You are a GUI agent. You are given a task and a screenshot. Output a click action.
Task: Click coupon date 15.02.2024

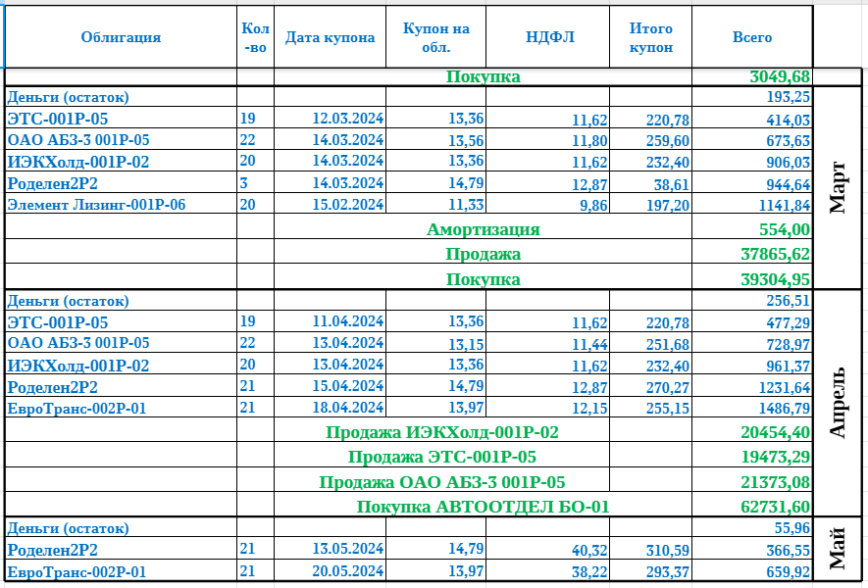tap(347, 204)
